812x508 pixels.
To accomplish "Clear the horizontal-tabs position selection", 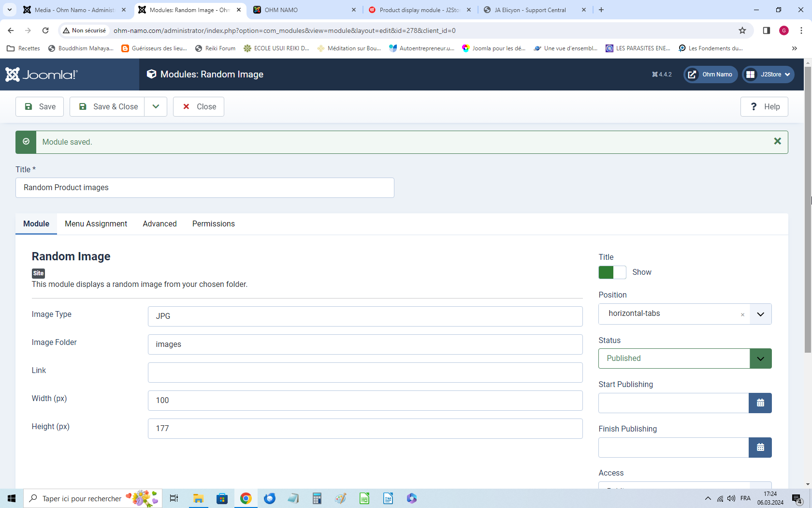I will click(742, 314).
